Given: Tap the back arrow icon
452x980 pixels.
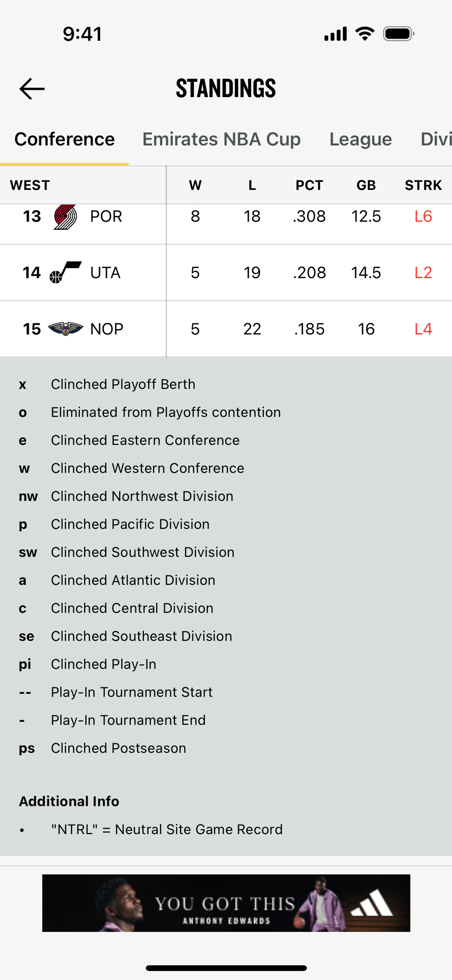Looking at the screenshot, I should 32,89.
